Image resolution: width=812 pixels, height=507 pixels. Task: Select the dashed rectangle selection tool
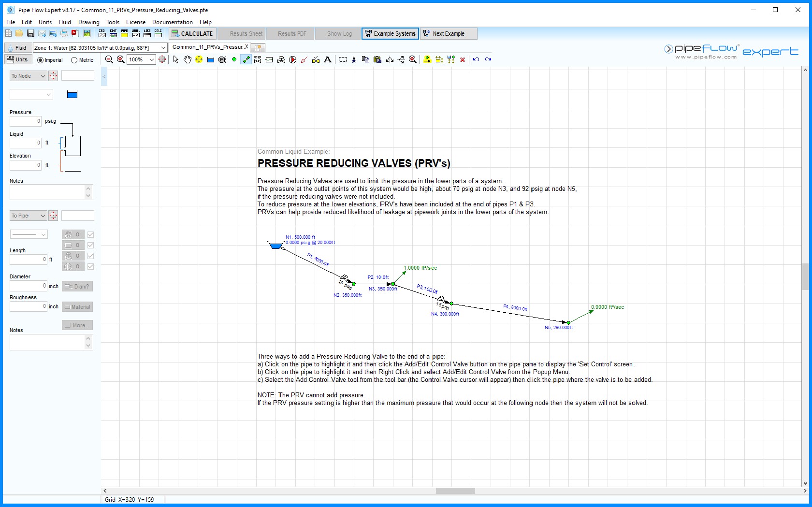point(343,59)
